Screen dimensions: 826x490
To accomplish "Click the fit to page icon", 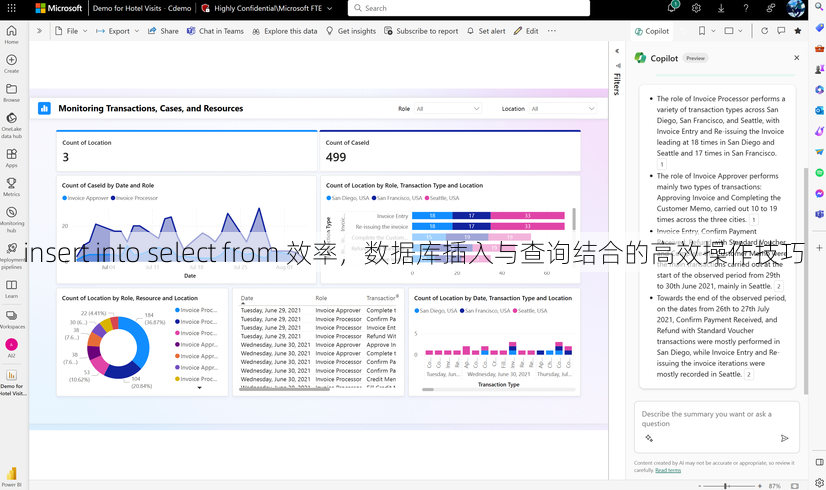I will pyautogui.click(x=794, y=486).
